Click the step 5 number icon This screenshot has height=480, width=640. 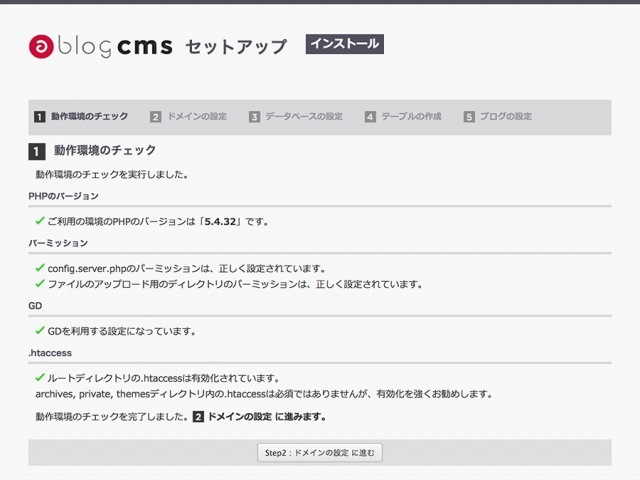click(x=469, y=117)
